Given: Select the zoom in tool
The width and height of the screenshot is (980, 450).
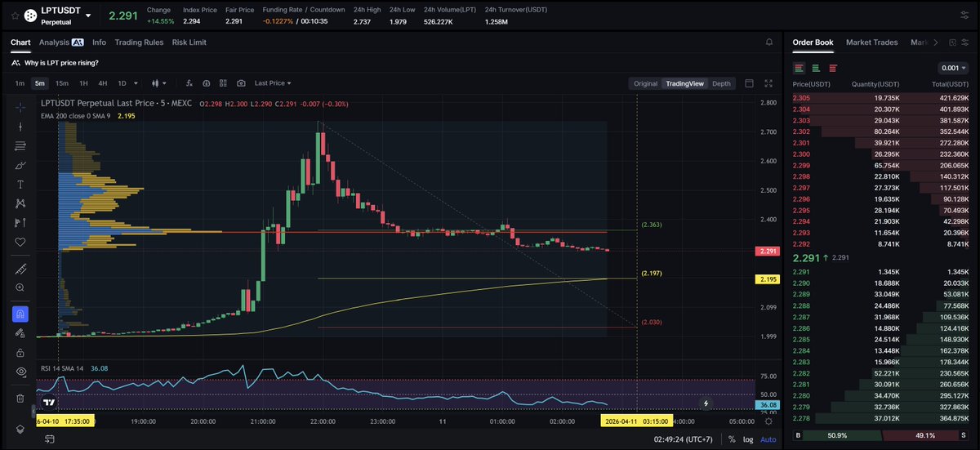Looking at the screenshot, I should (x=20, y=287).
